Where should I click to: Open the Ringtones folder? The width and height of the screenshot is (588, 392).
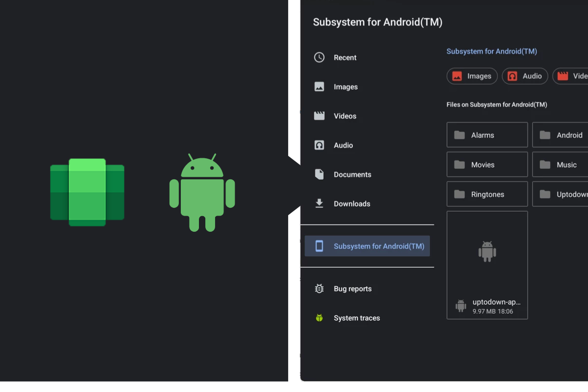[487, 195]
